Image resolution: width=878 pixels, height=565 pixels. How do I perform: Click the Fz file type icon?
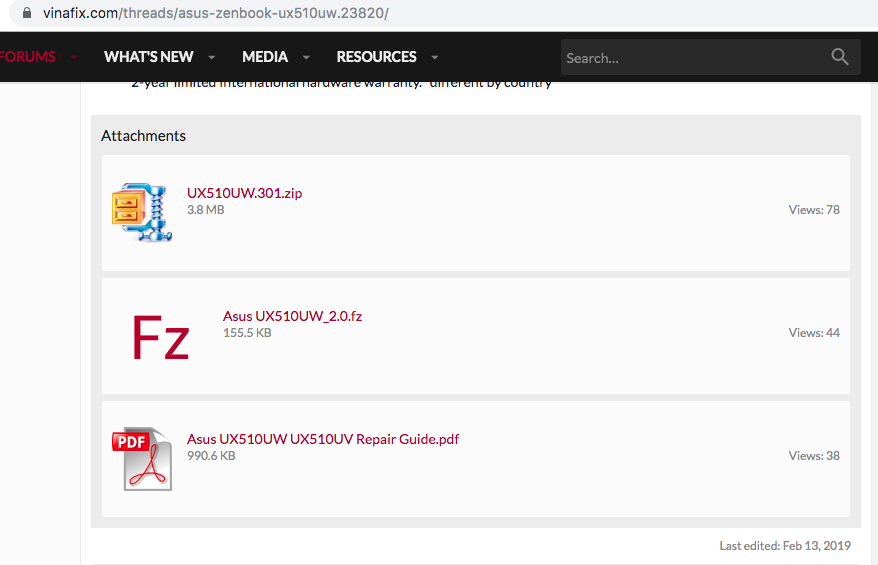tap(161, 337)
